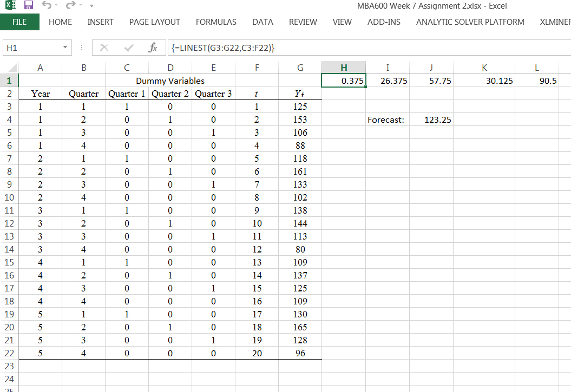Open the DATA ribbon tab
Image resolution: width=571 pixels, height=392 pixels.
click(x=262, y=22)
